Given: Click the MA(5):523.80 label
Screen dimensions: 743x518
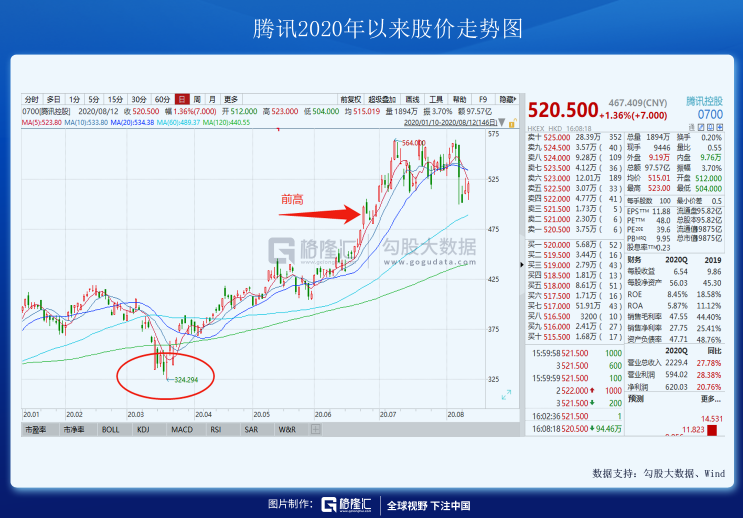Looking at the screenshot, I should click(x=42, y=123).
